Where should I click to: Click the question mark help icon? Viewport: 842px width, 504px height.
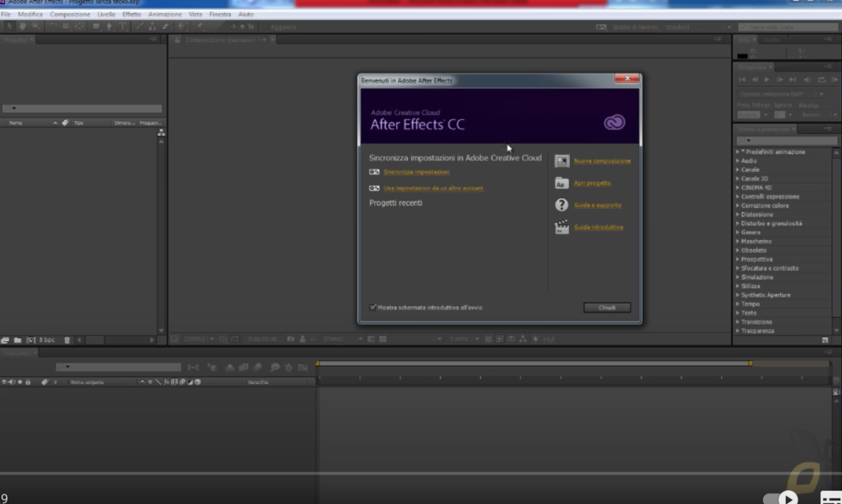pos(562,205)
